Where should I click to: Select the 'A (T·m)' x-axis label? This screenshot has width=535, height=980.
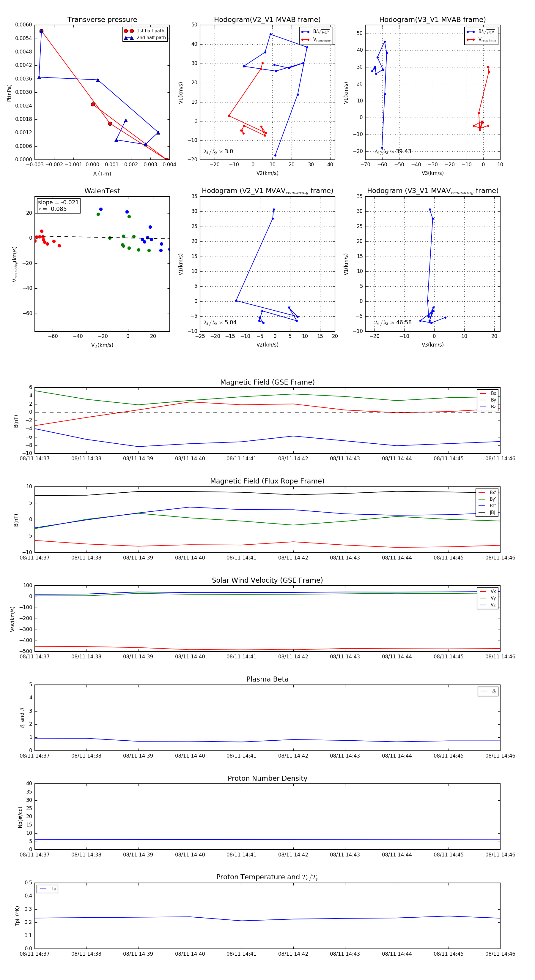[x=102, y=173]
